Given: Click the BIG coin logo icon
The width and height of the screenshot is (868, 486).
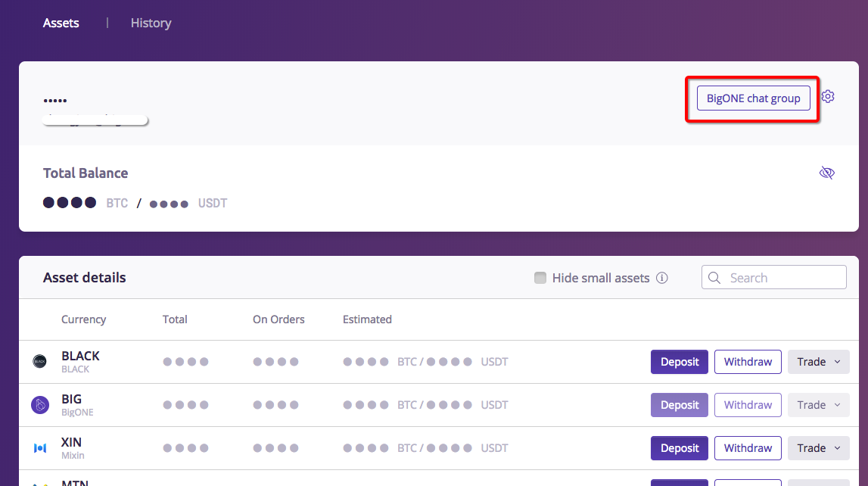Looking at the screenshot, I should [x=40, y=405].
